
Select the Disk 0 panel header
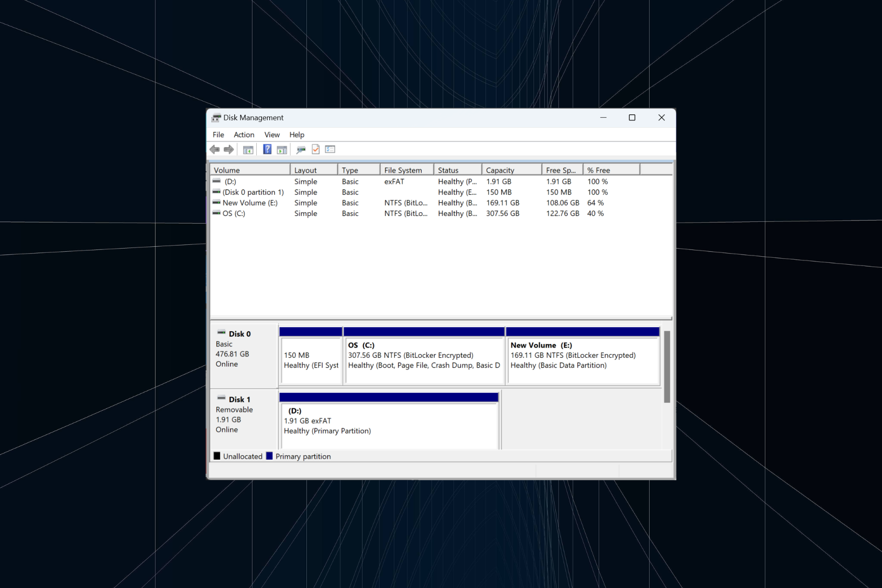click(x=240, y=334)
